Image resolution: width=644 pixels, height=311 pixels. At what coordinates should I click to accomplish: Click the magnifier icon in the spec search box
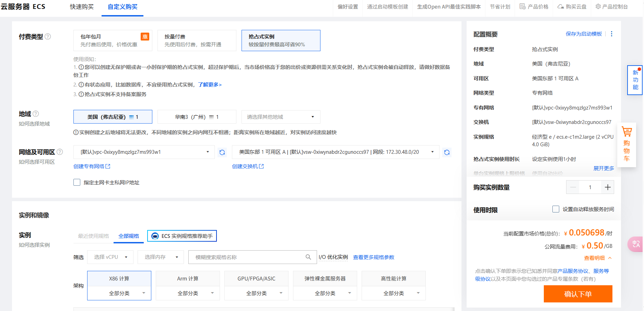[x=308, y=257]
